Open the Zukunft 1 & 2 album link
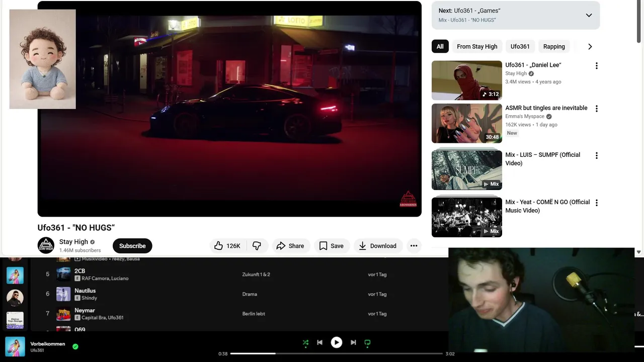 pyautogui.click(x=256, y=275)
